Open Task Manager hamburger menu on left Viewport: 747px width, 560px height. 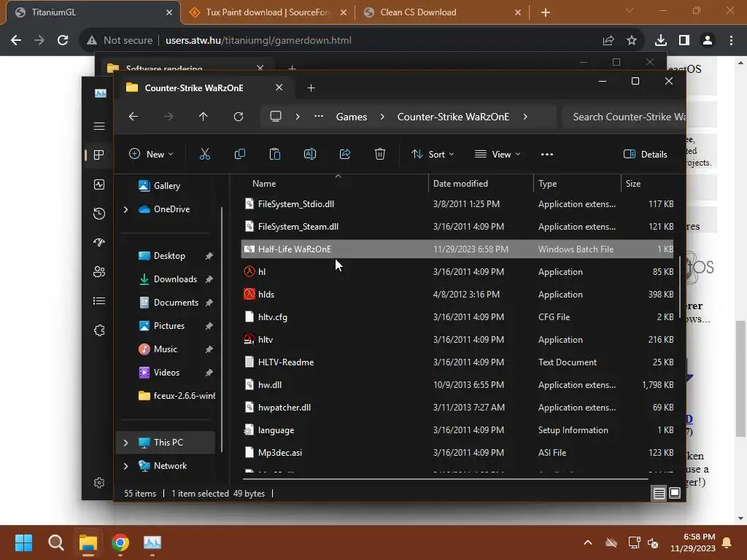click(99, 126)
